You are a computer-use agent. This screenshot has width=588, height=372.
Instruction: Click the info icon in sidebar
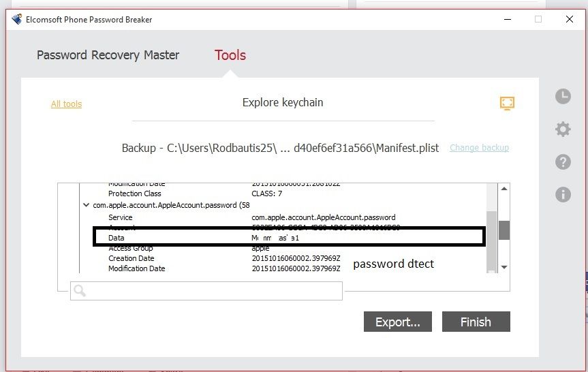click(563, 194)
